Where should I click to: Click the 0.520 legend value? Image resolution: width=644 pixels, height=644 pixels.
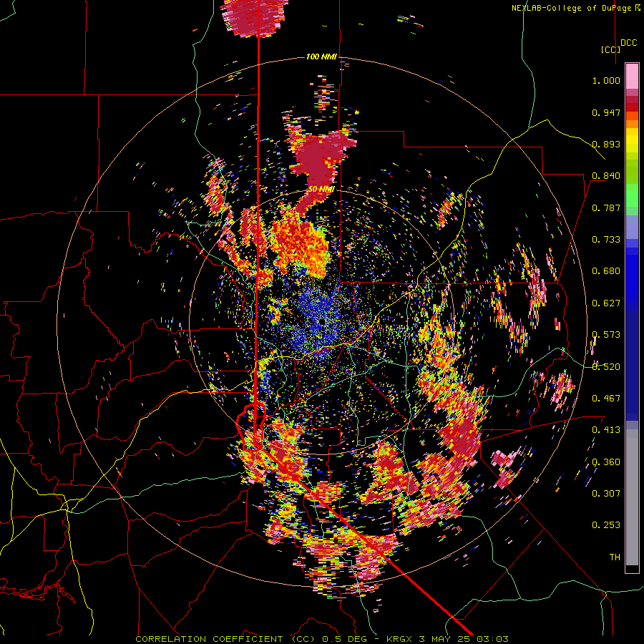(x=606, y=366)
